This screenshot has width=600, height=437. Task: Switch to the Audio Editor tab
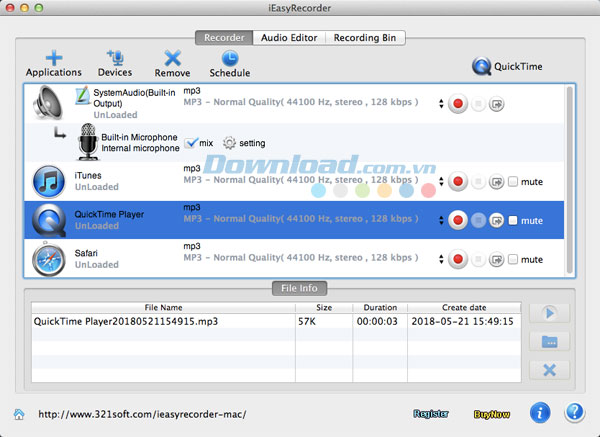tap(289, 38)
